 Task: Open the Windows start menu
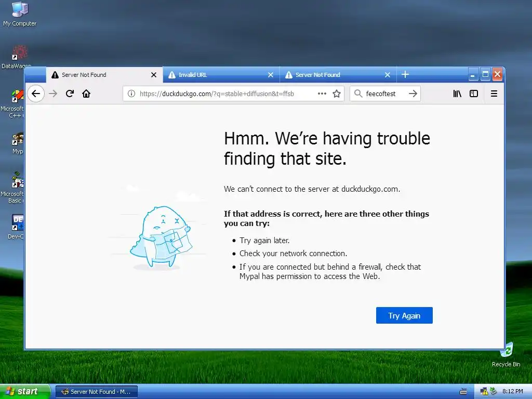tap(25, 392)
